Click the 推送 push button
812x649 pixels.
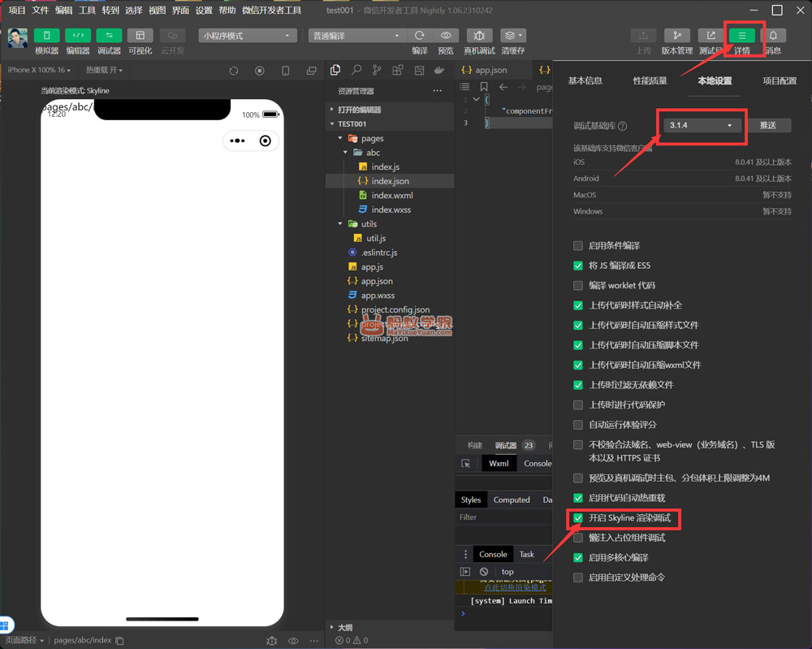tap(768, 125)
